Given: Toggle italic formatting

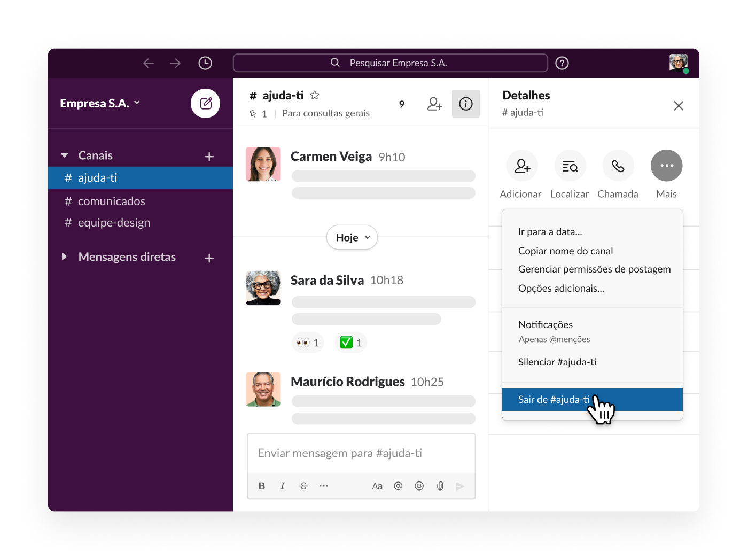Looking at the screenshot, I should pos(282,486).
